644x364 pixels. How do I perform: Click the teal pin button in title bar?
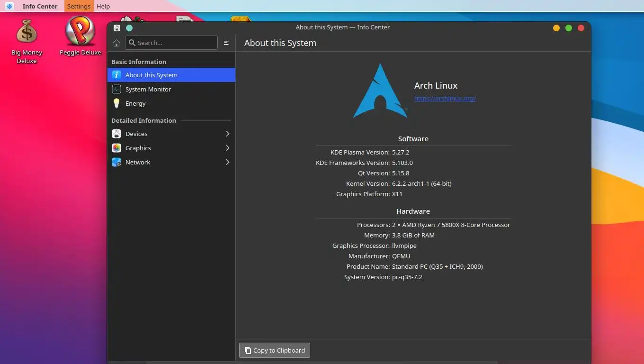tap(129, 27)
